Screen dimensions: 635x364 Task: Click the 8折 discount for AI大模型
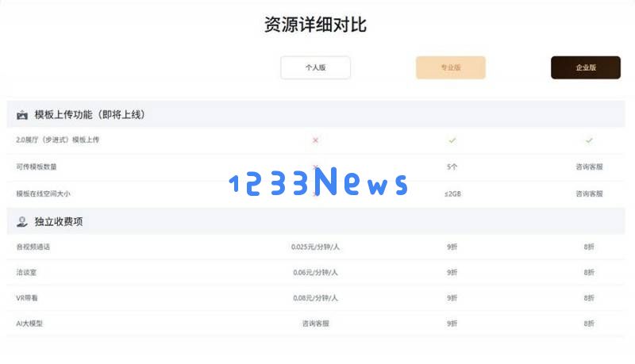(589, 324)
